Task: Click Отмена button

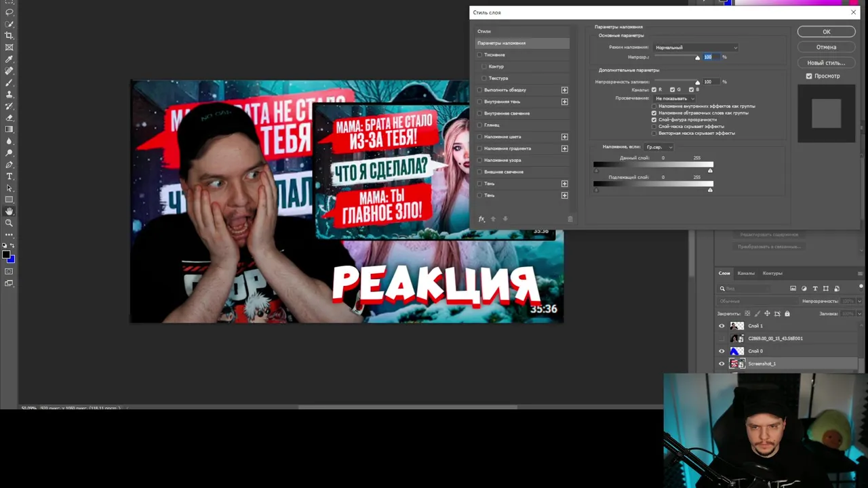Action: point(826,47)
